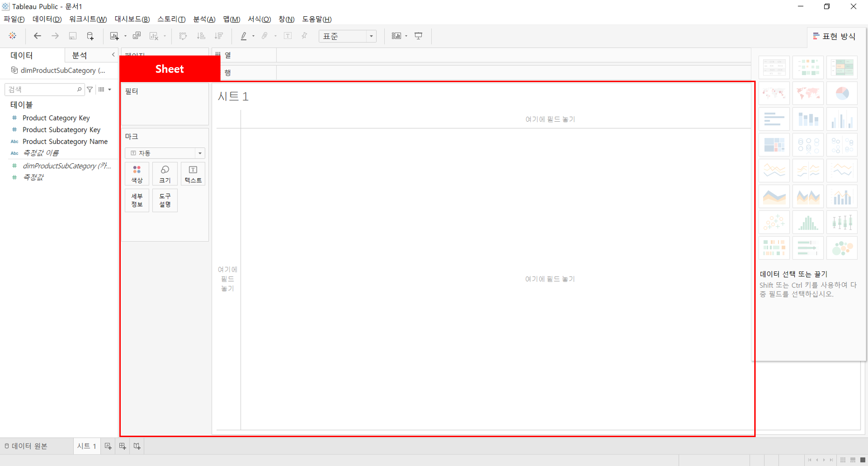Open the 데이터(D) menu
This screenshot has height=466, width=868.
click(47, 19)
